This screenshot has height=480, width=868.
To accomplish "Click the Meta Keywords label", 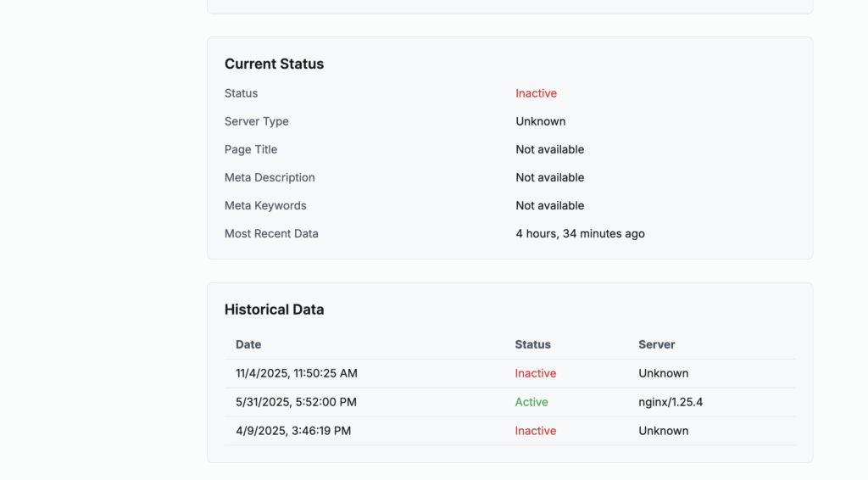I will click(265, 205).
